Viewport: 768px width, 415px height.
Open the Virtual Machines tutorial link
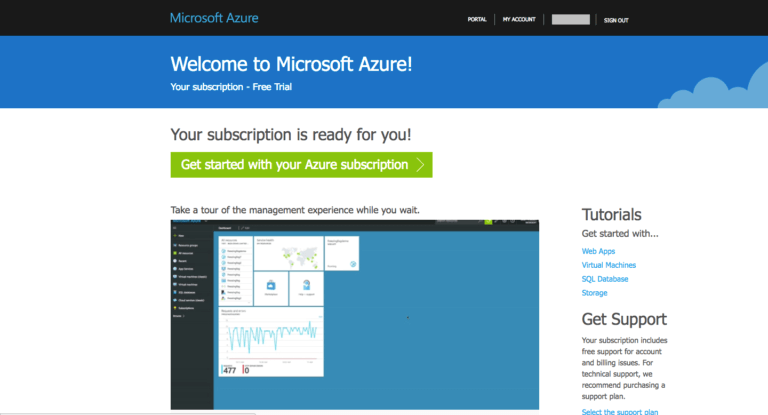(x=608, y=265)
